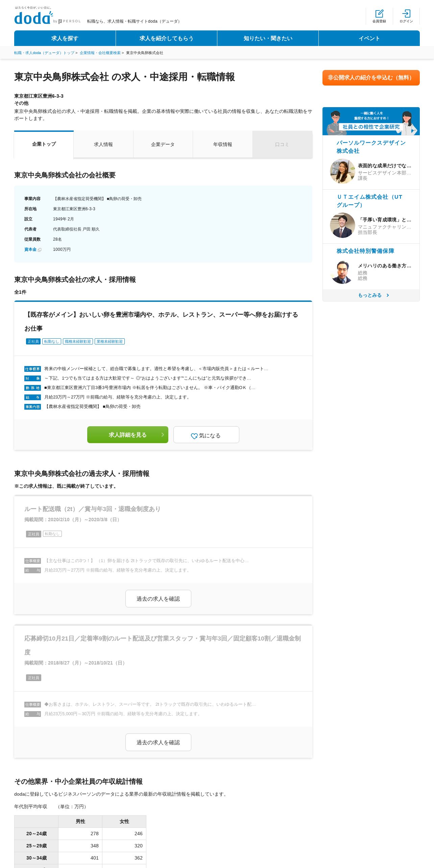
Task: Click 過去の求人を確認 for ルート配送職 job
Action: point(158,599)
